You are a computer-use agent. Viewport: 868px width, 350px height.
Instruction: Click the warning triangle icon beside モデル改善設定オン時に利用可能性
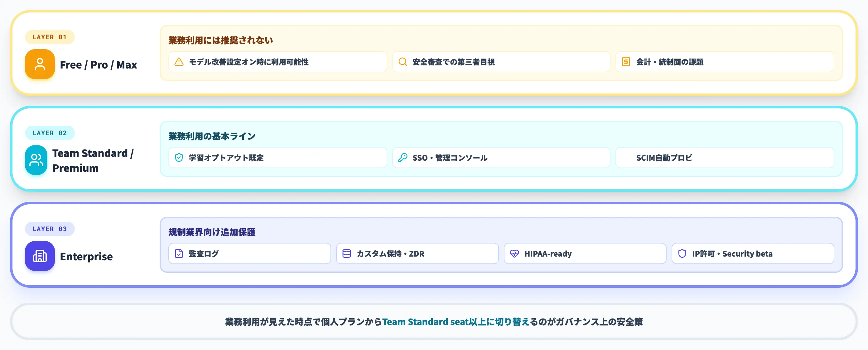pos(179,62)
